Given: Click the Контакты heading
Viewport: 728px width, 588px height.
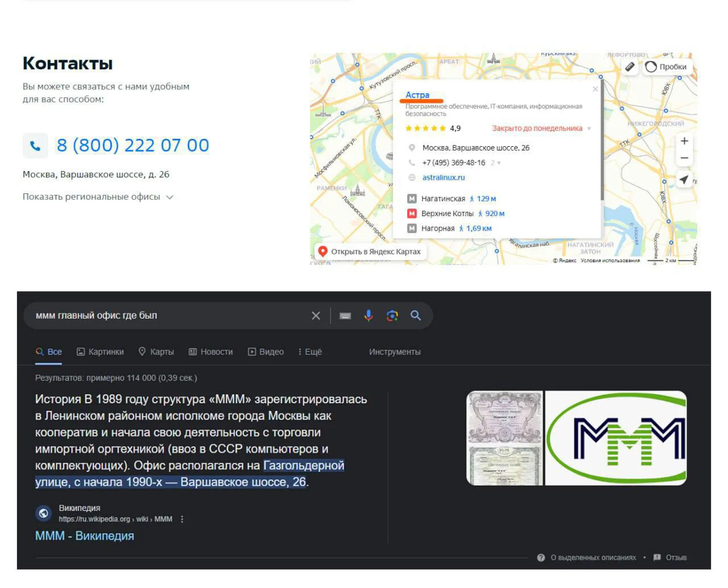Looking at the screenshot, I should [x=68, y=64].
